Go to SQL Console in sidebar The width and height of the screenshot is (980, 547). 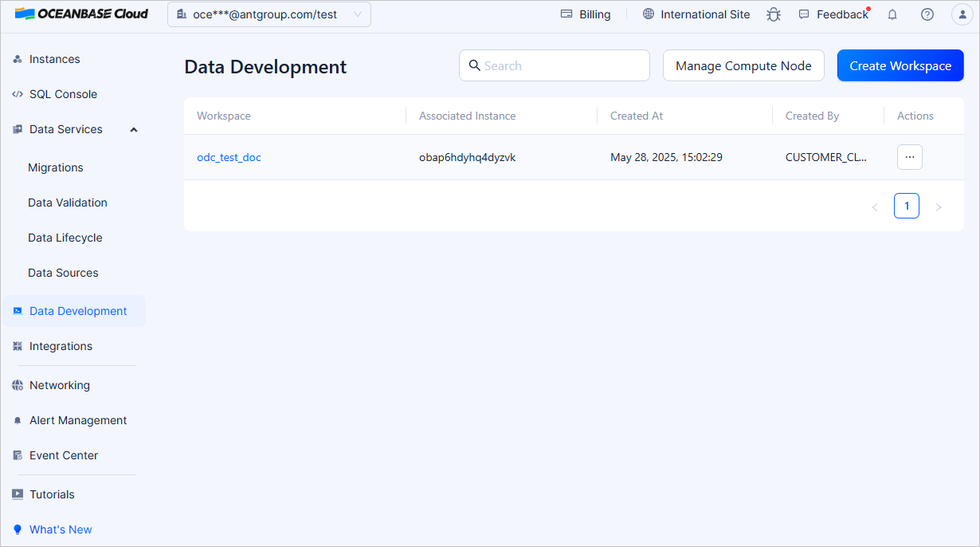[63, 94]
